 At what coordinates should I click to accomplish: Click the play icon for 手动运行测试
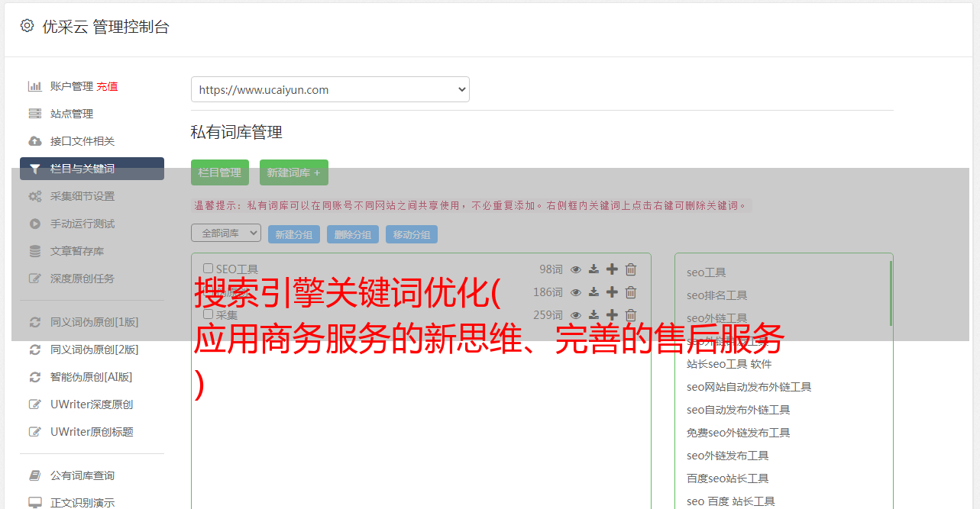[34, 224]
